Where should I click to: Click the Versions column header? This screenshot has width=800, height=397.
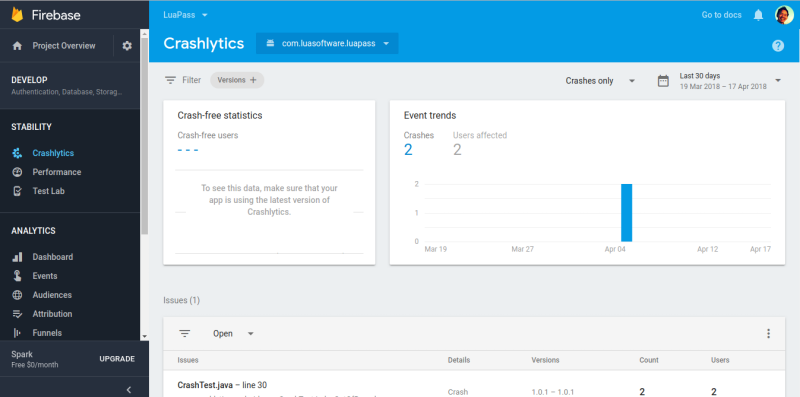point(545,360)
